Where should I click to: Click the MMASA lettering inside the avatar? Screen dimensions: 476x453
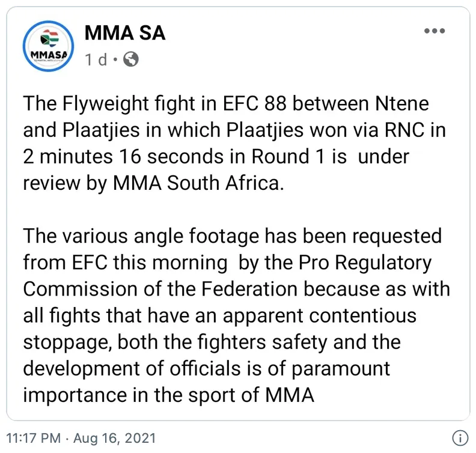coord(49,55)
